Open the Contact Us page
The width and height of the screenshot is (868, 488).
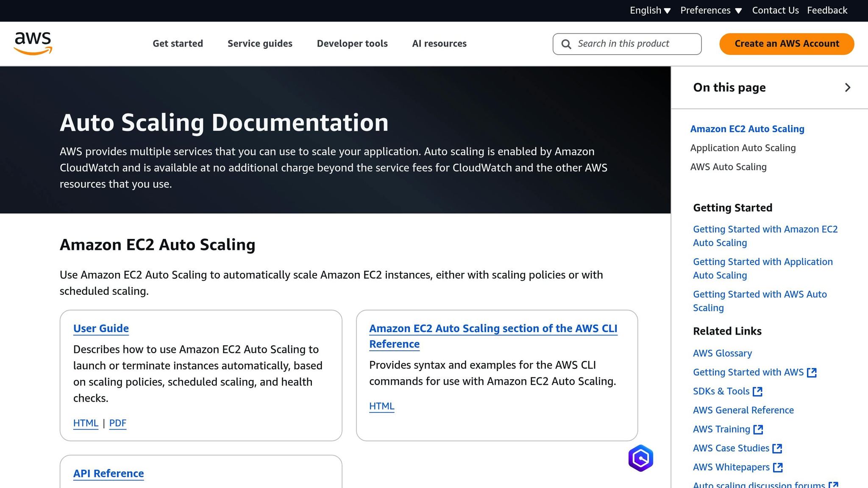(x=775, y=10)
